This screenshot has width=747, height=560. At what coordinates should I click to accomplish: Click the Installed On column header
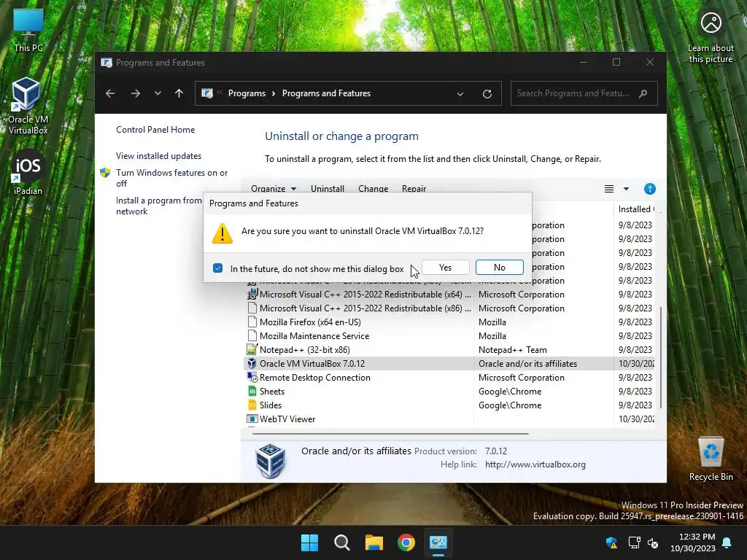(x=635, y=209)
